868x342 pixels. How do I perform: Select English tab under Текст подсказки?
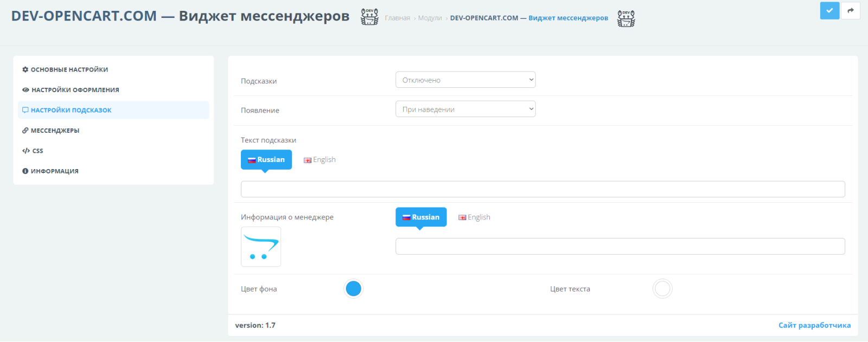pyautogui.click(x=320, y=160)
